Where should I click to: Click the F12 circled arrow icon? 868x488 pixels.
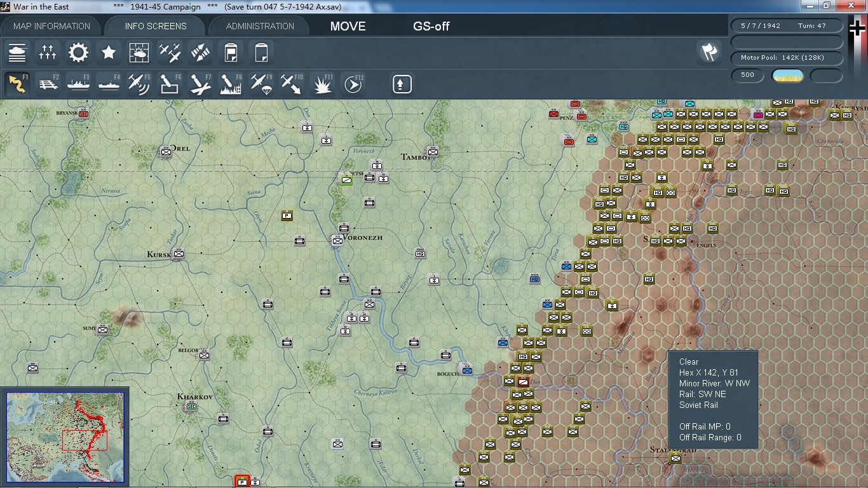tap(353, 84)
